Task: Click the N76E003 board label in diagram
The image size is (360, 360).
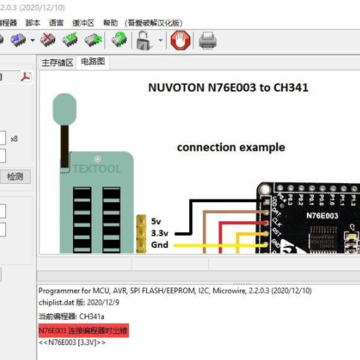Action: pos(322,216)
